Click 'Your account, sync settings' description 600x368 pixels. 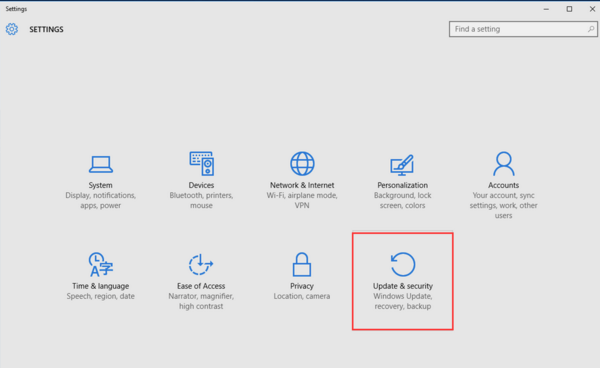504,205
